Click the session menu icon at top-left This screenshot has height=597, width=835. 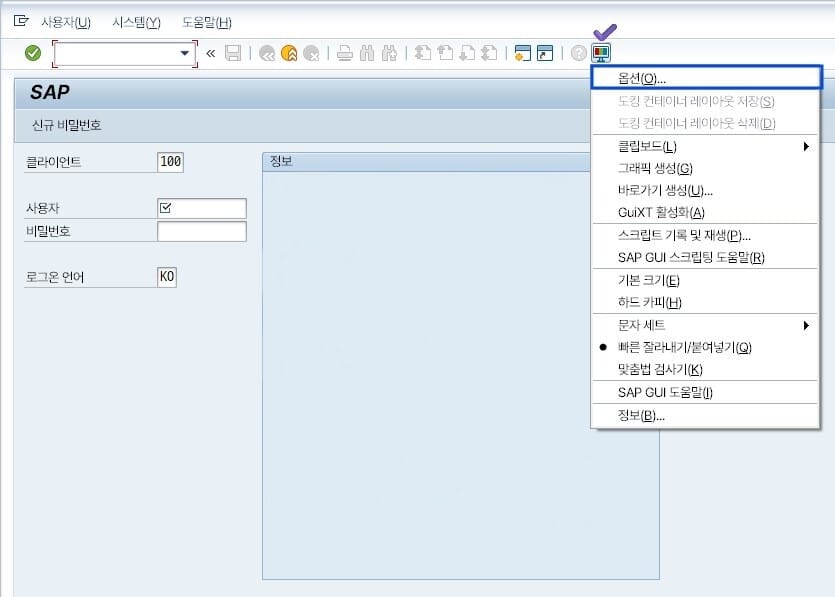tap(20, 22)
